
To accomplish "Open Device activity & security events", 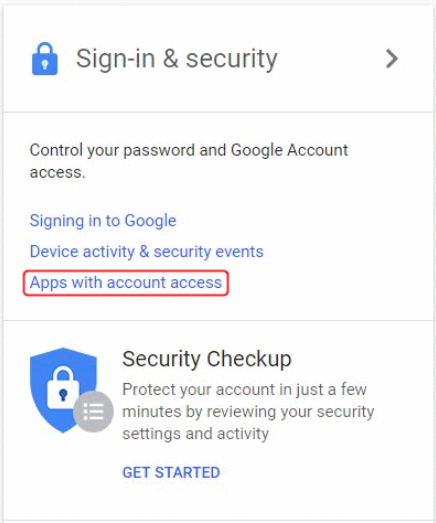I will pyautogui.click(x=146, y=251).
